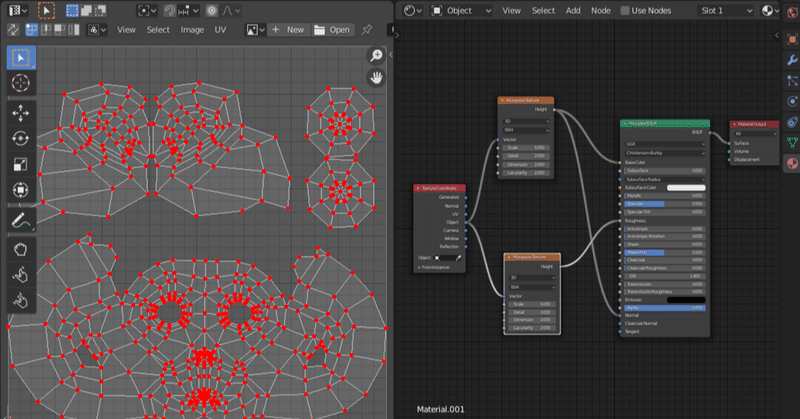800x419 pixels.
Task: Click the New image button
Action: point(288,30)
